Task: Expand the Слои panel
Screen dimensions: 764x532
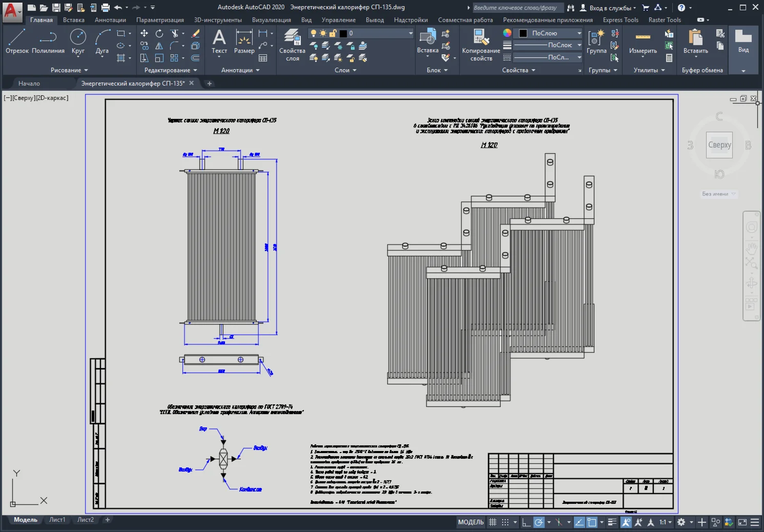Action: point(345,70)
